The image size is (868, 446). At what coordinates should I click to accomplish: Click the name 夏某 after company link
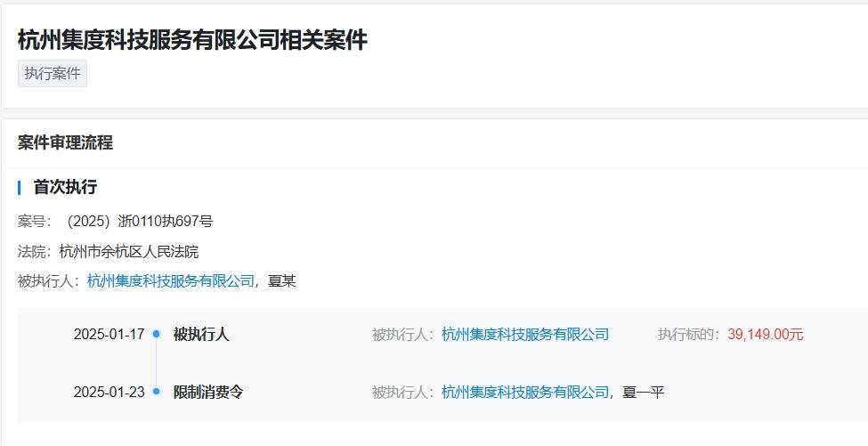pos(282,281)
